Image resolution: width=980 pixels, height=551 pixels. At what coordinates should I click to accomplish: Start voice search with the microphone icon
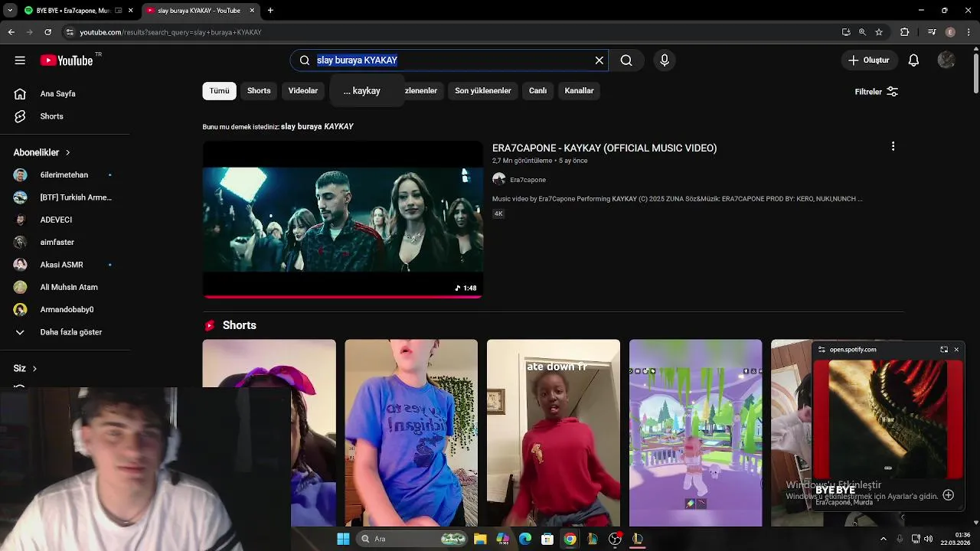click(x=665, y=60)
